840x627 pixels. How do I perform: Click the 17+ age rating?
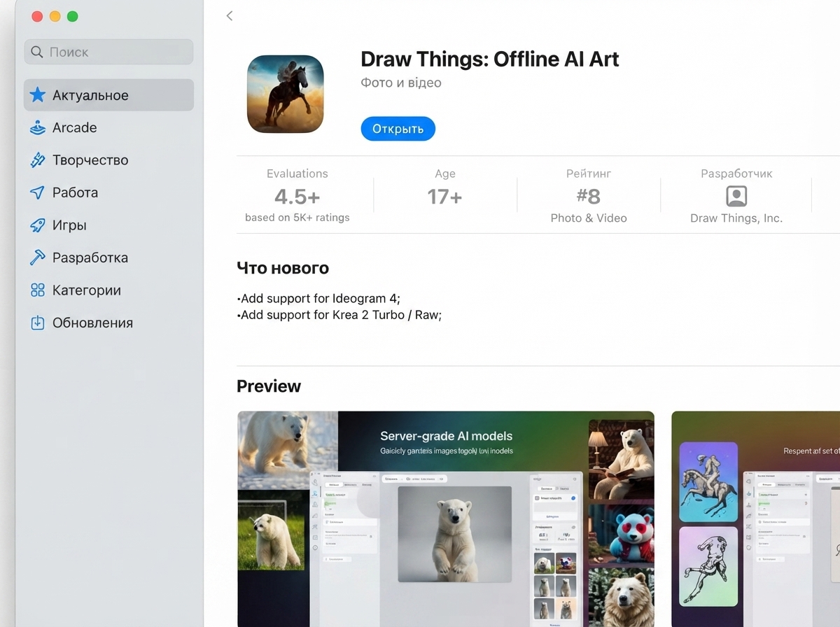(445, 197)
